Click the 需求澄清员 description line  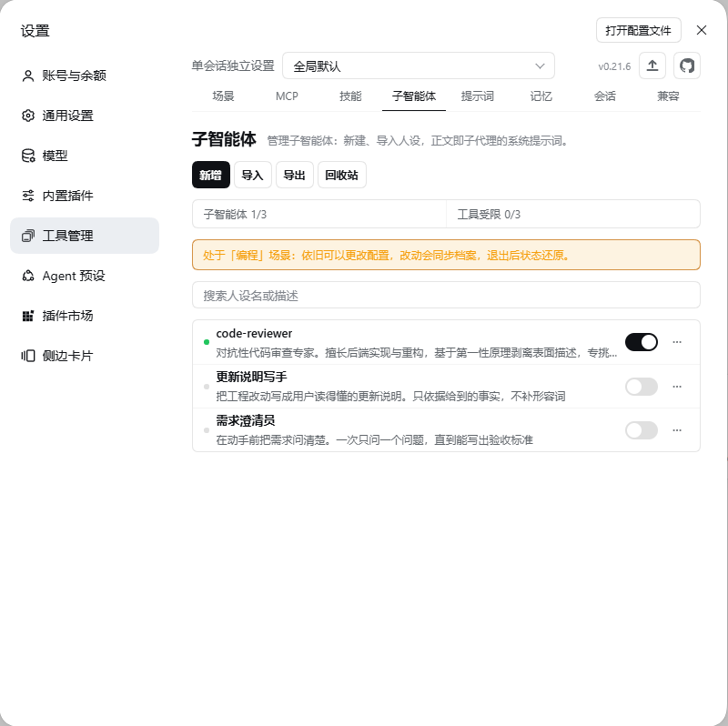point(374,440)
